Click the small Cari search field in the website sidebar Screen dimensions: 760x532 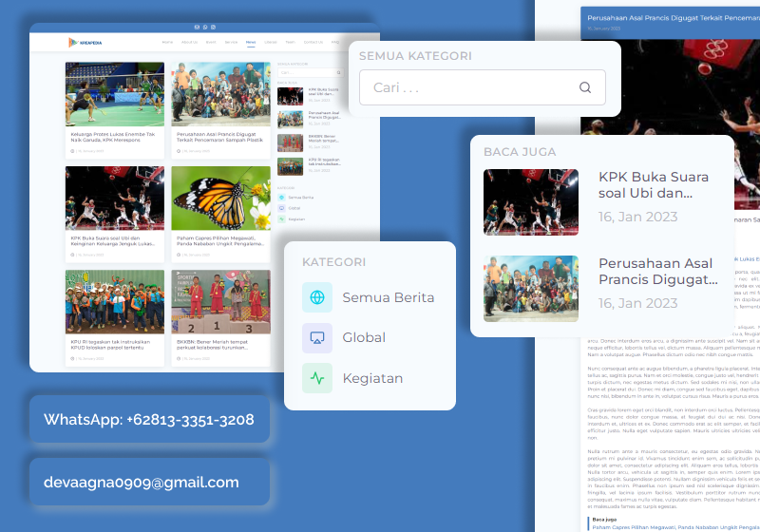pyautogui.click(x=311, y=73)
